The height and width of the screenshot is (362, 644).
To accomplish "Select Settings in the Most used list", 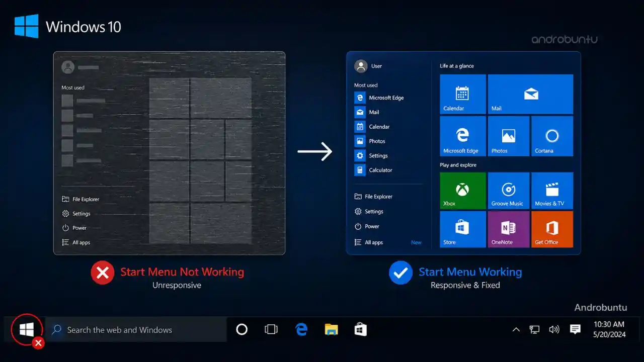I will 371,156.
